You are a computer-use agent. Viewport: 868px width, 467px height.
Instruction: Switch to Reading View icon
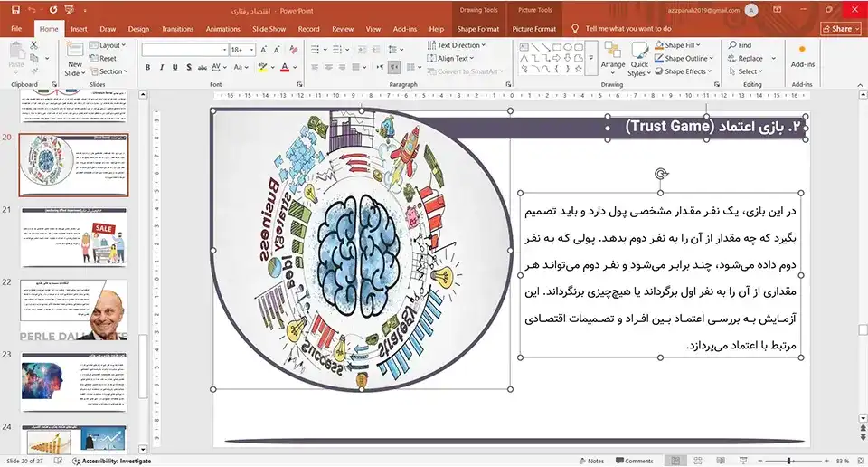pyautogui.click(x=721, y=461)
